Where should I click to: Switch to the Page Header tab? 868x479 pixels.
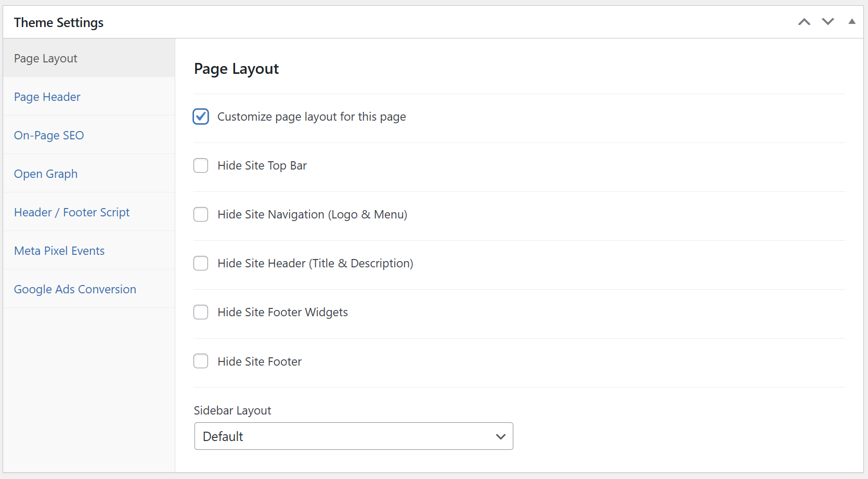coord(47,97)
